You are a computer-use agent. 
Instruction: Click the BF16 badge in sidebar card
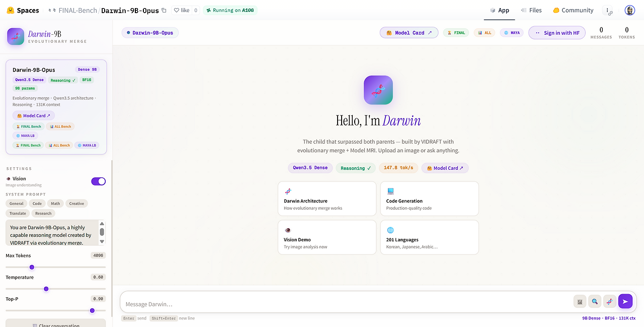(x=87, y=80)
